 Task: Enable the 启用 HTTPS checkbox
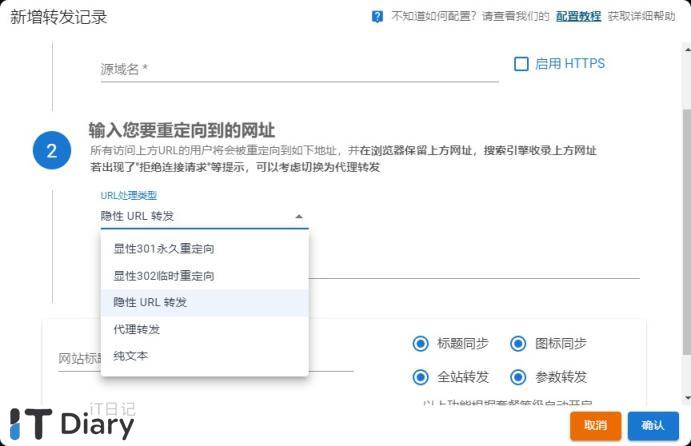point(521,64)
